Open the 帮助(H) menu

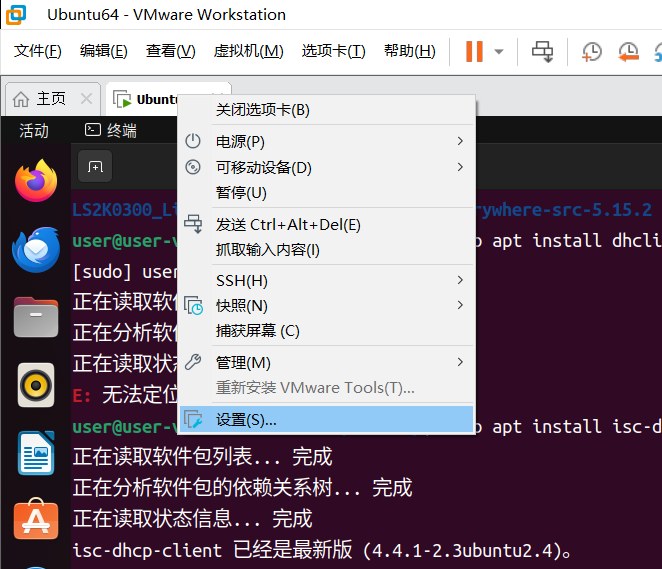tap(410, 51)
